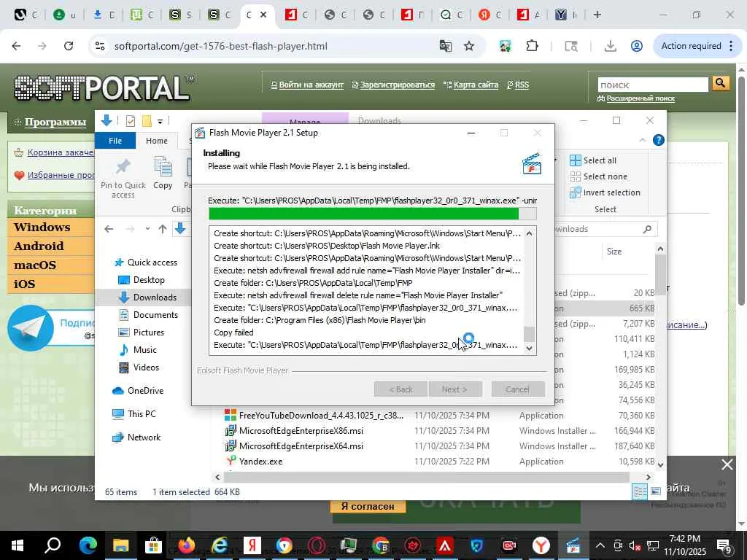Click installer log scroll-down arrow
747x560 pixels.
click(x=529, y=348)
